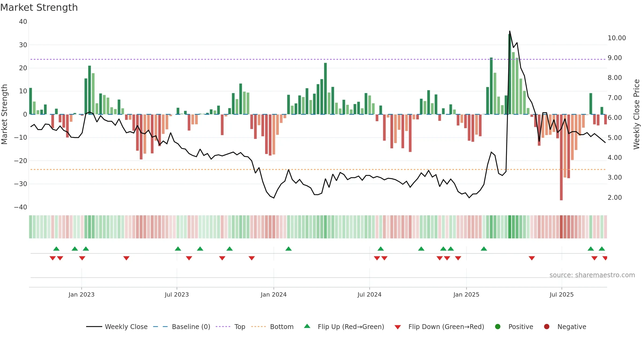Click the 10.00 price axis label
This screenshot has width=644, height=362.
[x=617, y=38]
